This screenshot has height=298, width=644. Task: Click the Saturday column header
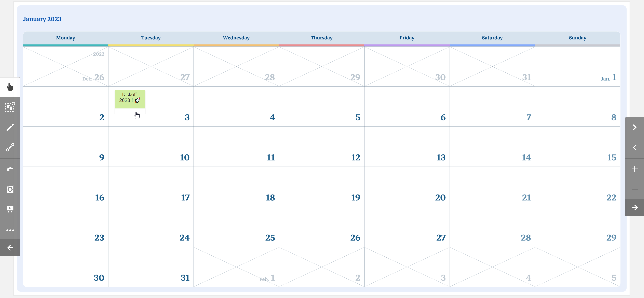pyautogui.click(x=492, y=38)
